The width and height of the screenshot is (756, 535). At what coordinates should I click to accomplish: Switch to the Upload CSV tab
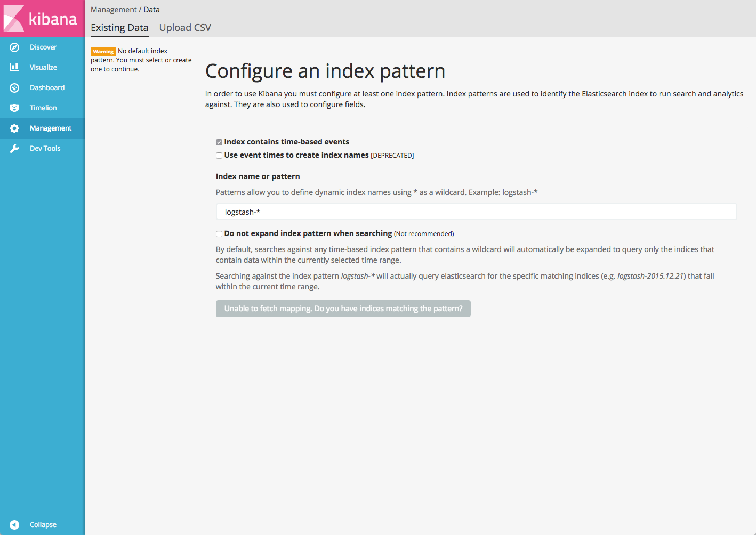[185, 28]
